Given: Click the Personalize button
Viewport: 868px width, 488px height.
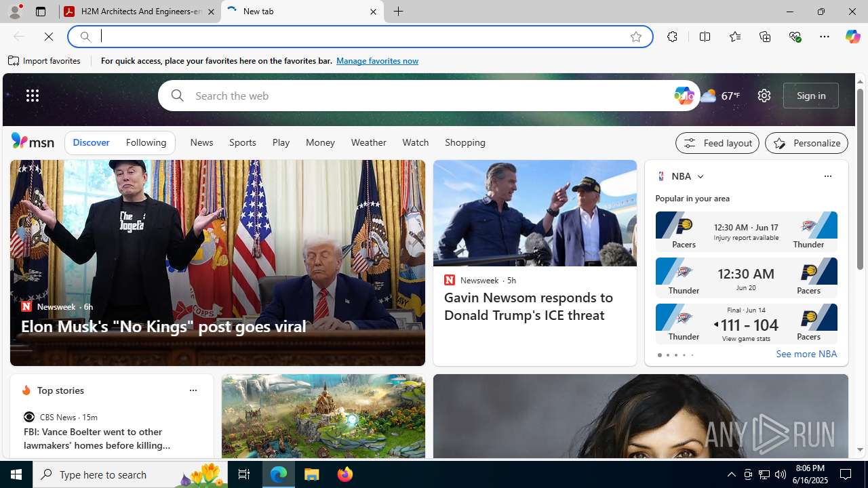Looking at the screenshot, I should 806,143.
